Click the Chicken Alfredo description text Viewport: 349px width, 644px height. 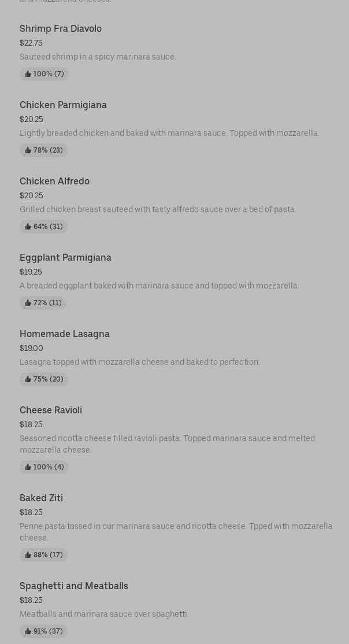[157, 209]
